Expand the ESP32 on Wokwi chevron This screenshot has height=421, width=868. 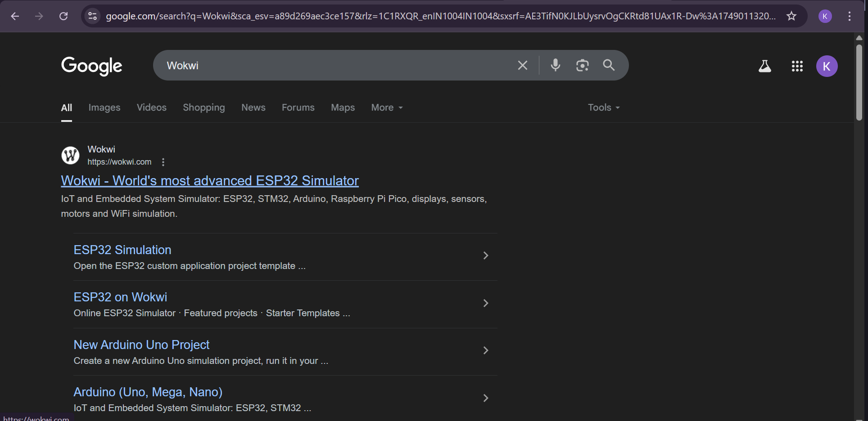(486, 303)
